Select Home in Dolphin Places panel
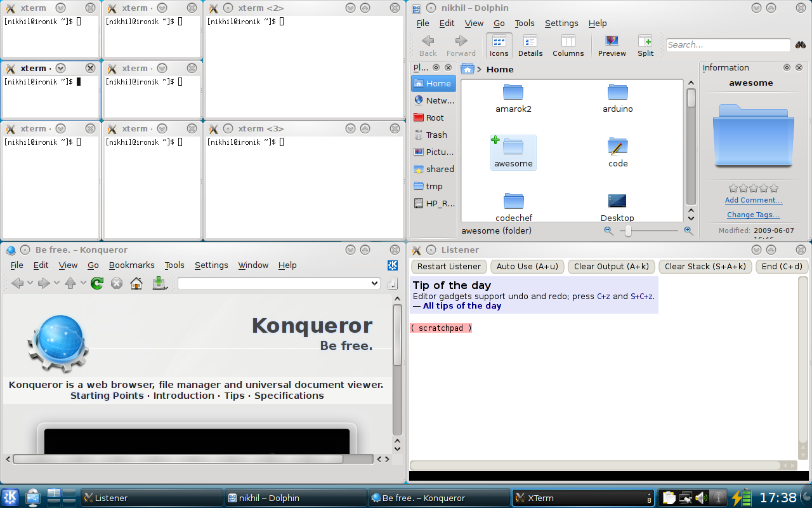812x508 pixels. coord(433,83)
